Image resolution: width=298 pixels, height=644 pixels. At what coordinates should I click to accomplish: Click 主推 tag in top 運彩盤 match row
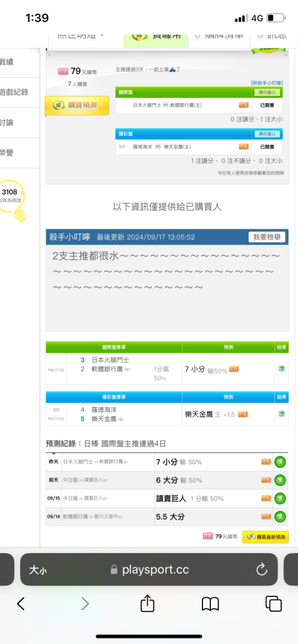(243, 147)
